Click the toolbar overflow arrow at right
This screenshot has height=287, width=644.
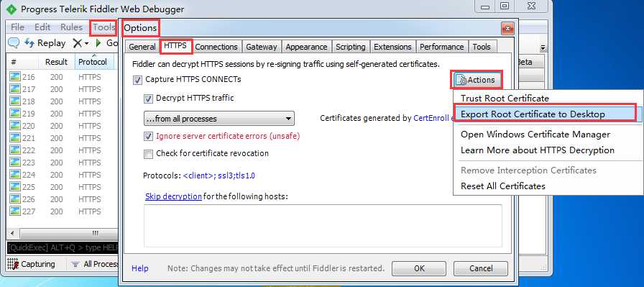pyautogui.click(x=543, y=47)
